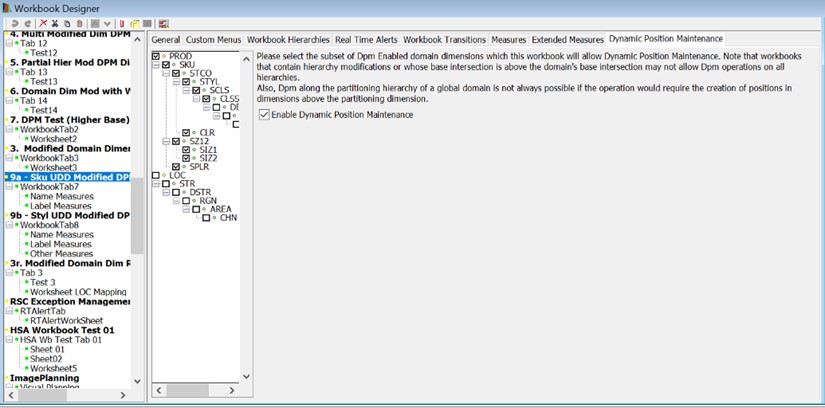Uncheck the CLR dimension checkbox
Image resolution: width=825 pixels, height=408 pixels.
(x=186, y=133)
